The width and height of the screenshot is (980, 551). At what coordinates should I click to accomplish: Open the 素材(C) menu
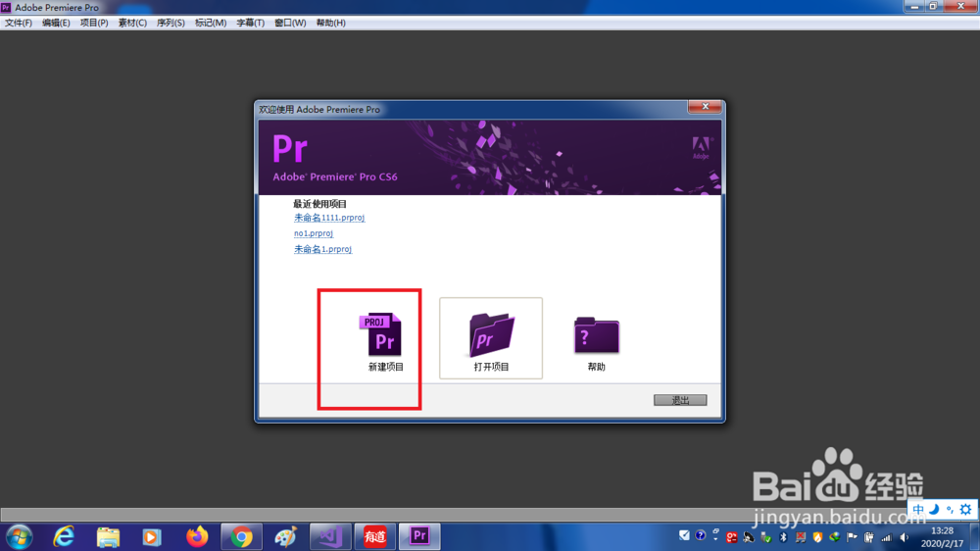coord(132,23)
